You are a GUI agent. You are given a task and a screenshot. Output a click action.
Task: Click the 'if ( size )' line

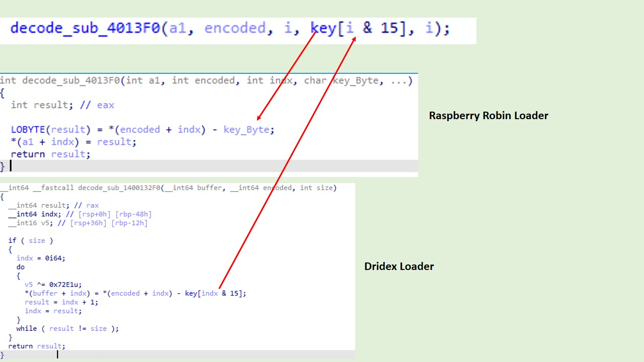pos(31,240)
